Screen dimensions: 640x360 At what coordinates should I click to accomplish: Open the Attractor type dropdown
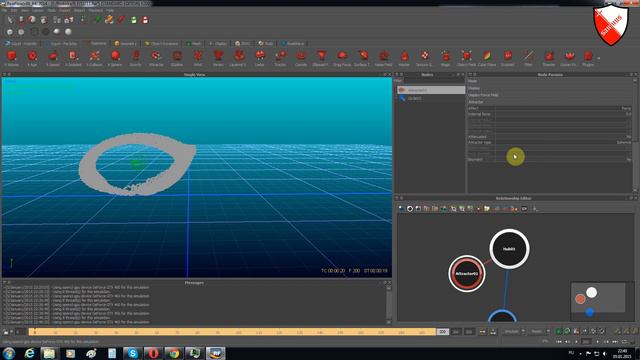coord(563,142)
